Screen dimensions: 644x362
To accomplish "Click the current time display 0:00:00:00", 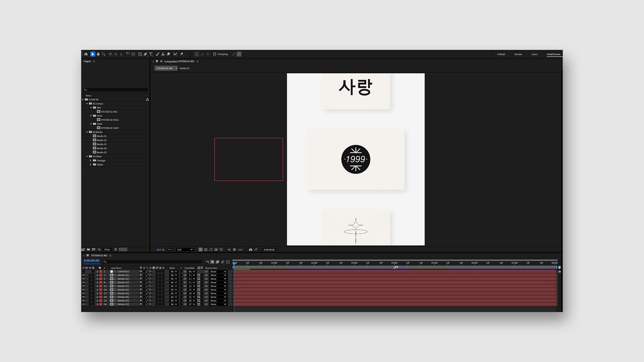I will pos(91,260).
